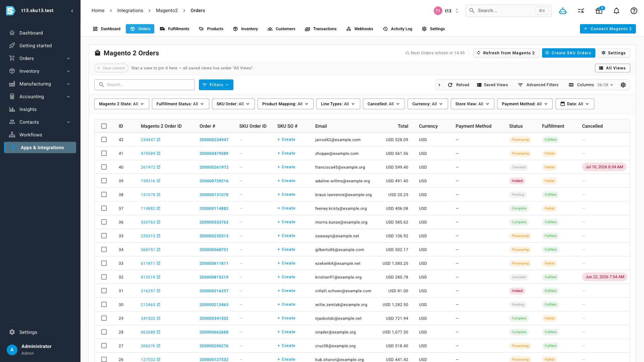Open external link icon for order 739216
This screenshot has height=362, width=644.
tap(159, 181)
